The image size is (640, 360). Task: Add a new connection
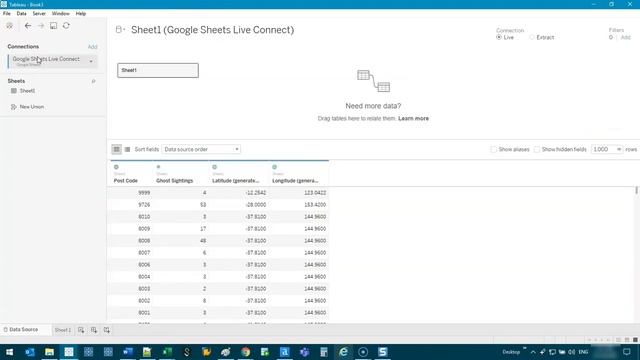point(93,47)
